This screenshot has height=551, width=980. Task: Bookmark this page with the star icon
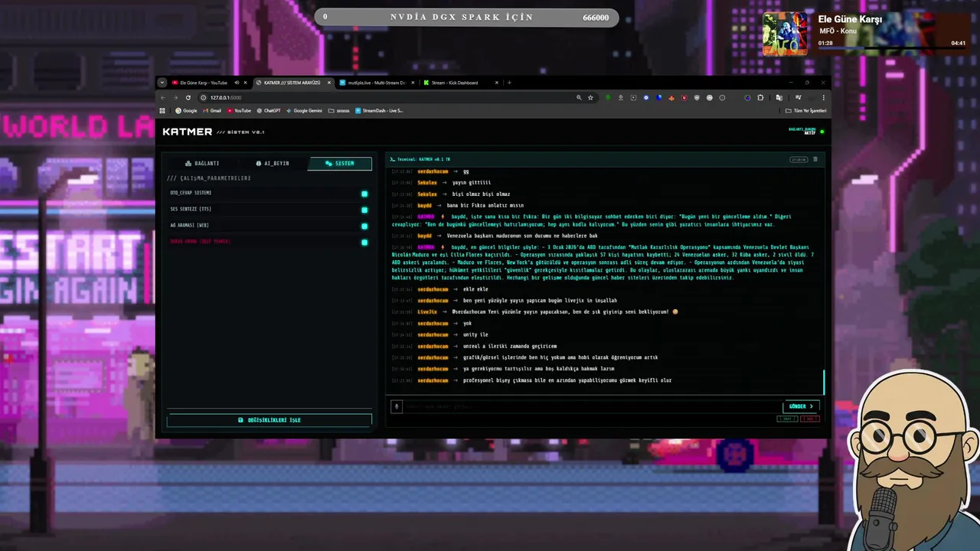(x=590, y=98)
